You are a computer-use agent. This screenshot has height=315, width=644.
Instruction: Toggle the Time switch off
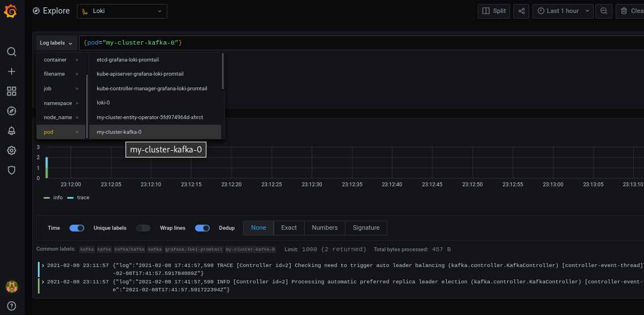(77, 228)
